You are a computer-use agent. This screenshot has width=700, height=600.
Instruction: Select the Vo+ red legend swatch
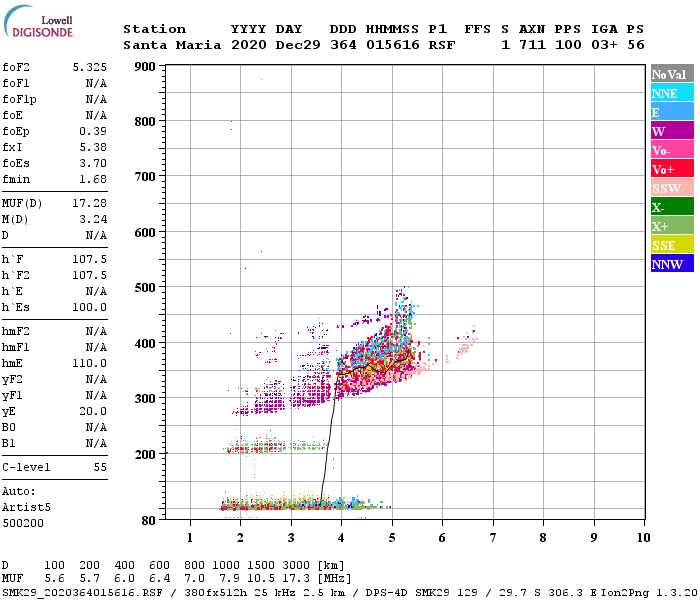[x=672, y=169]
